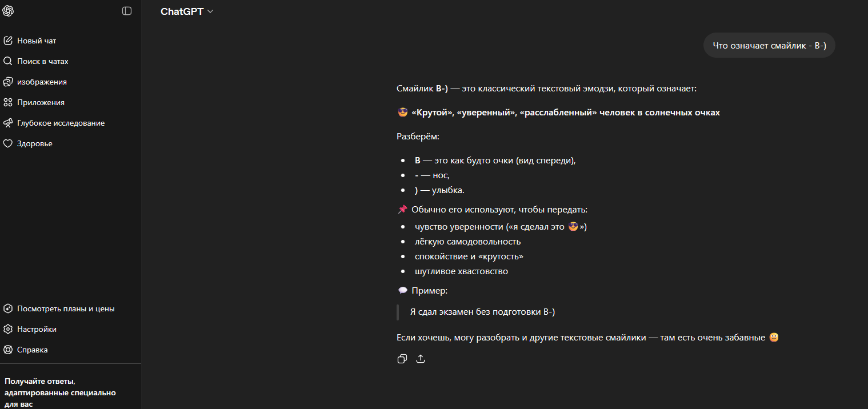Click the Новый чат label
Image resolution: width=868 pixels, height=409 pixels.
[x=37, y=41]
